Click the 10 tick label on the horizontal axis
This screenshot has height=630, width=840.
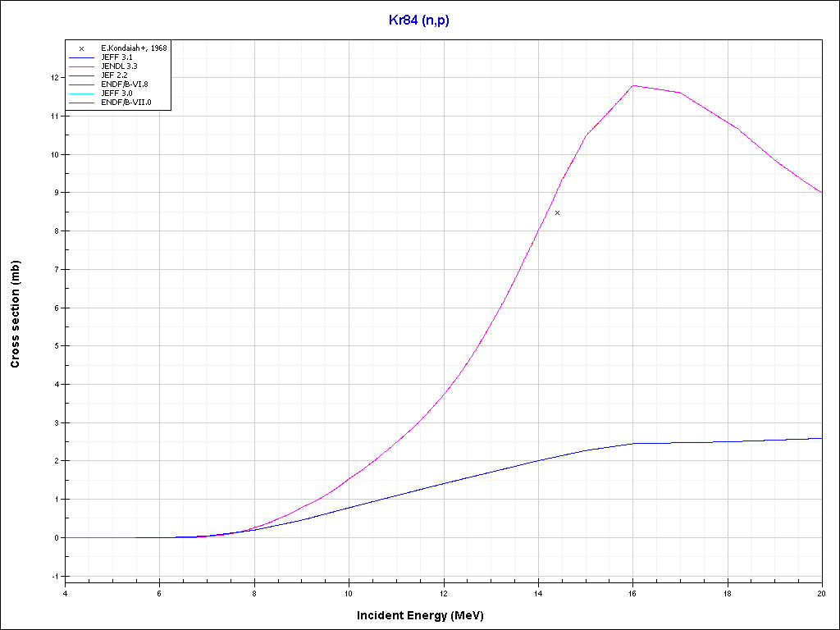349,591
